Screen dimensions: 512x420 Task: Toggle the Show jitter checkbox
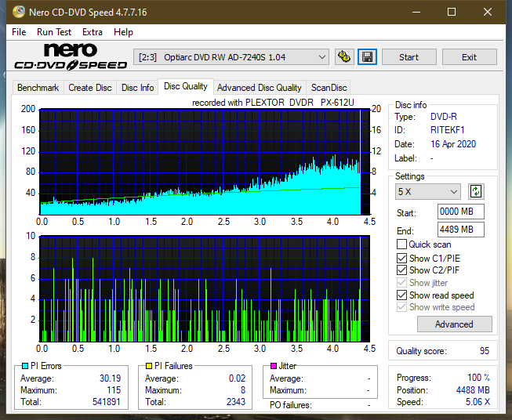401,283
